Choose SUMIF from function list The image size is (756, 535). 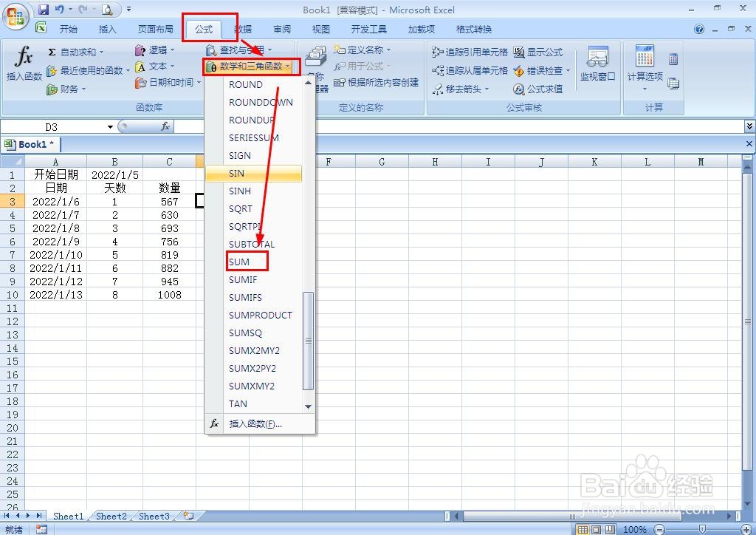(254, 280)
